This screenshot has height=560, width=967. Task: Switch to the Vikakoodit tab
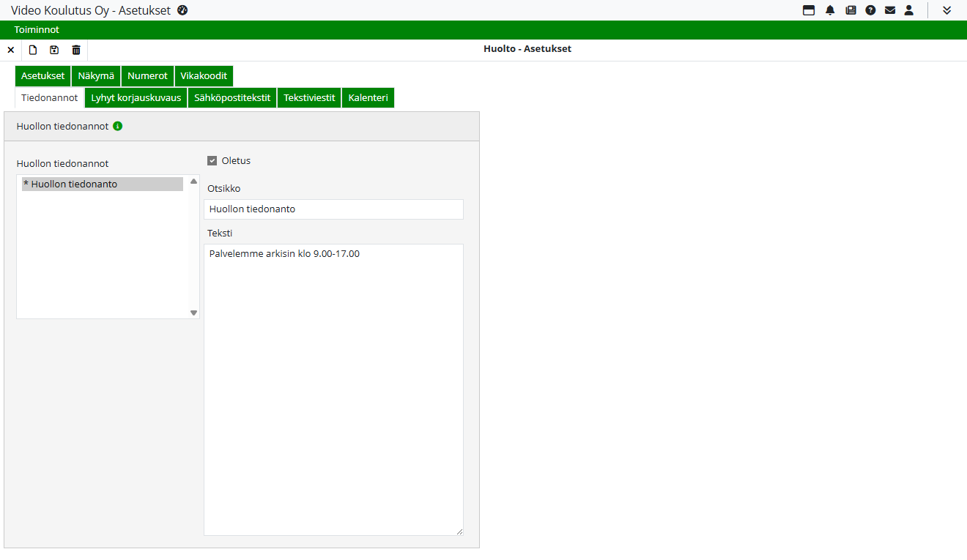tap(204, 76)
